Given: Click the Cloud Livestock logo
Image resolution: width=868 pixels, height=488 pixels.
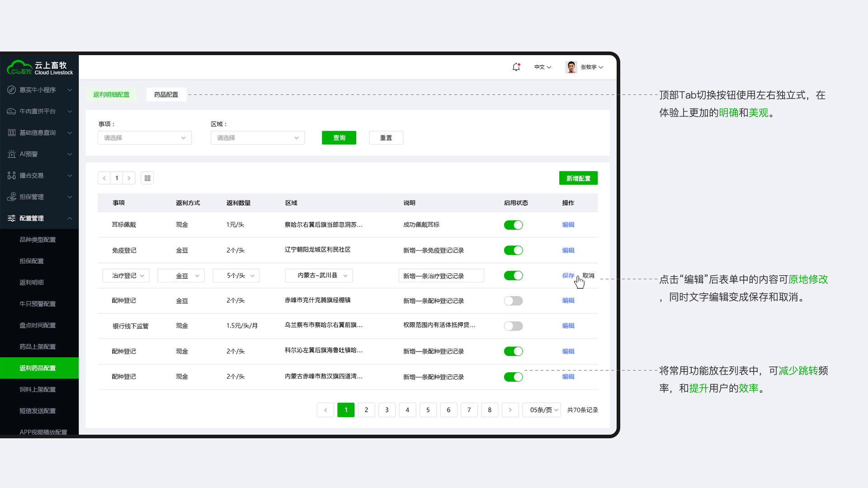Looking at the screenshot, I should 40,67.
